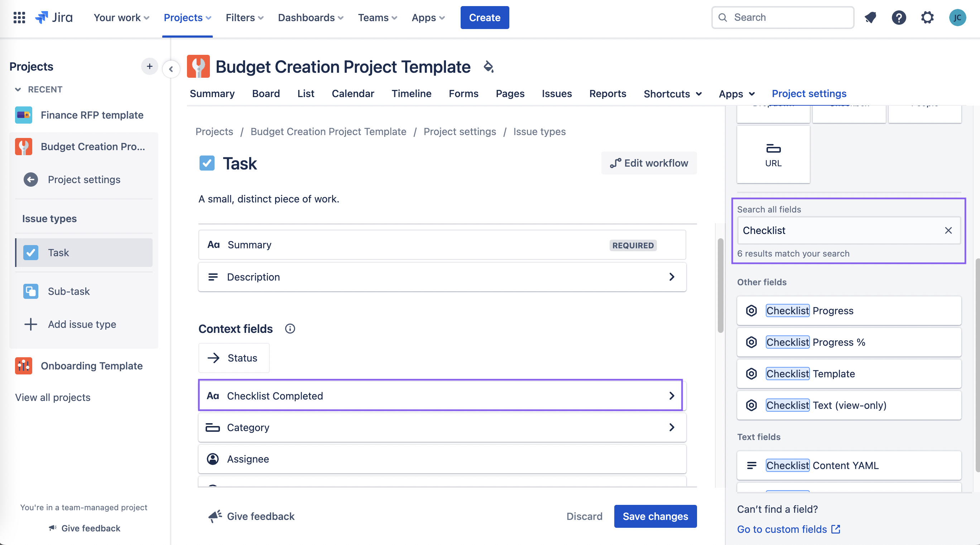Click the URL field type tile
Image resolution: width=980 pixels, height=545 pixels.
(x=773, y=154)
